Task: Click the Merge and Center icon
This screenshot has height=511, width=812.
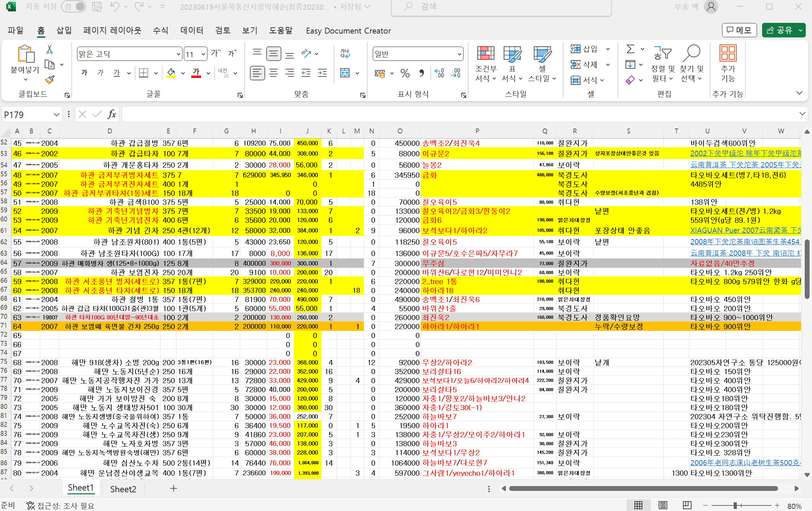Action: pyautogui.click(x=345, y=73)
